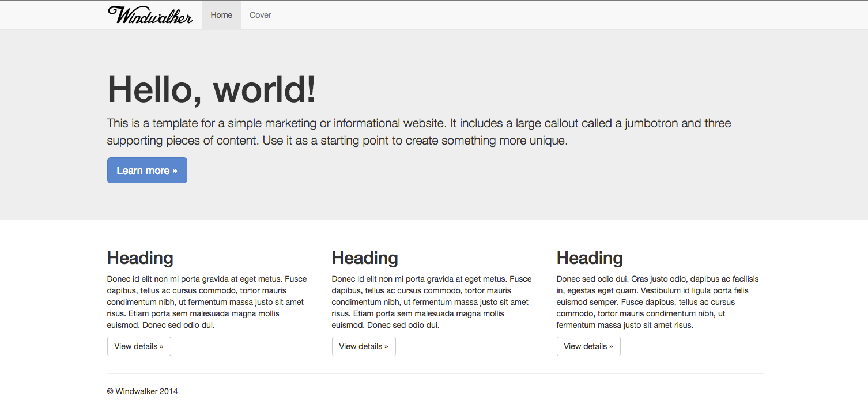
Task: Go to the Cover nav item
Action: coord(260,15)
